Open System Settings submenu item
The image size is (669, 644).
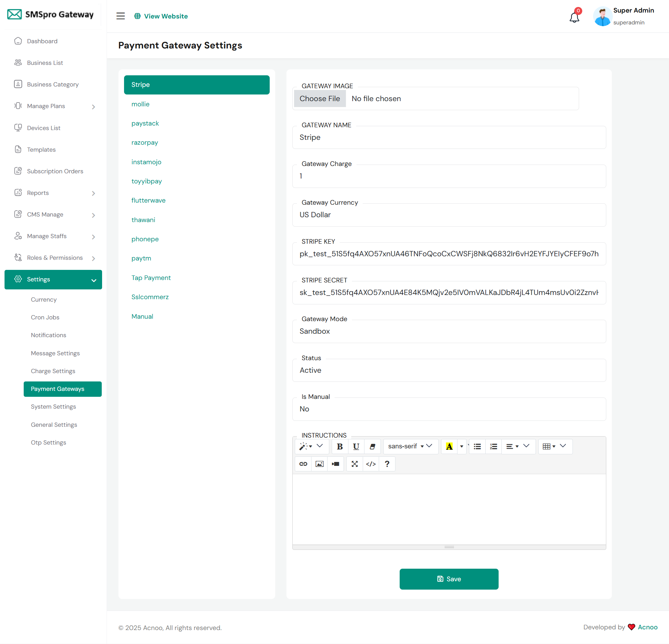[x=53, y=407]
